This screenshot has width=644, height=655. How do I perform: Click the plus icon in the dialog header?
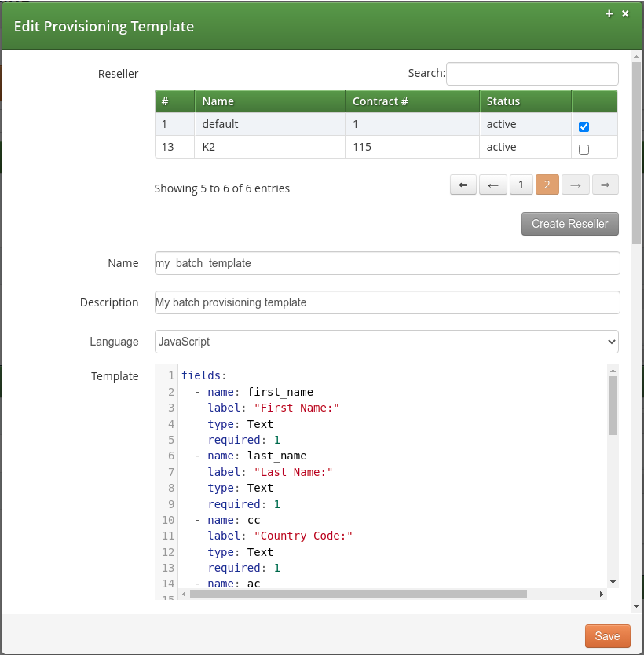coord(609,13)
